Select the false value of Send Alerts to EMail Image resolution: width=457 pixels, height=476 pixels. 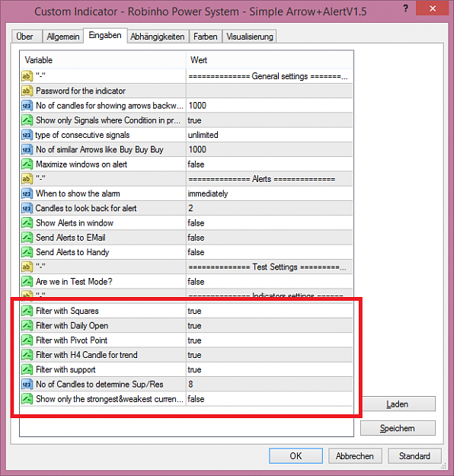click(x=270, y=238)
